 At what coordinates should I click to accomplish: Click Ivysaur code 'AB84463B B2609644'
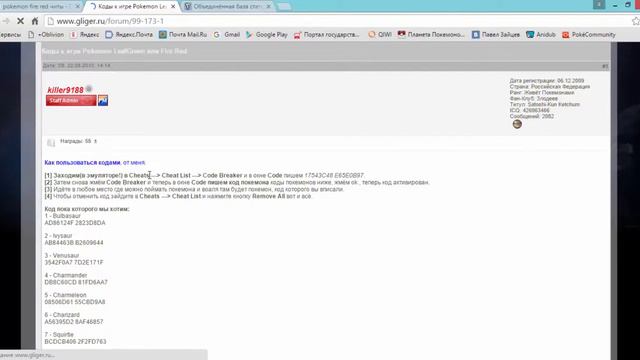pyautogui.click(x=74, y=242)
